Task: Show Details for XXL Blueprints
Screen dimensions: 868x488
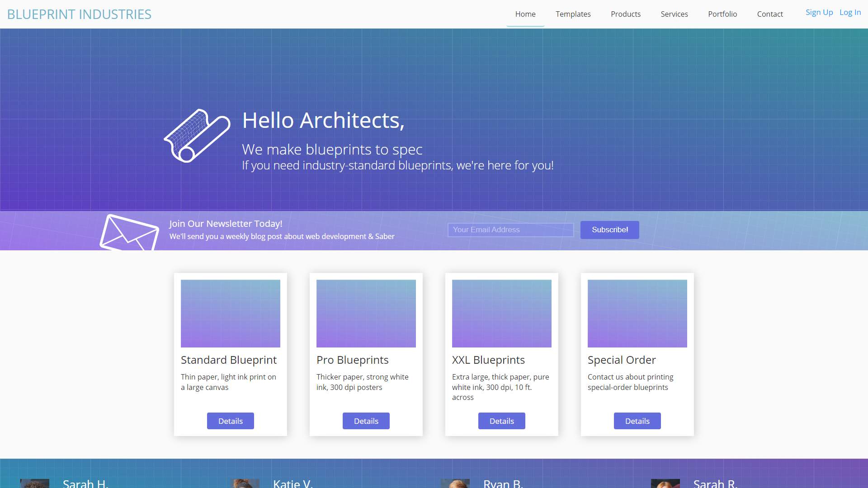Action: (x=502, y=421)
